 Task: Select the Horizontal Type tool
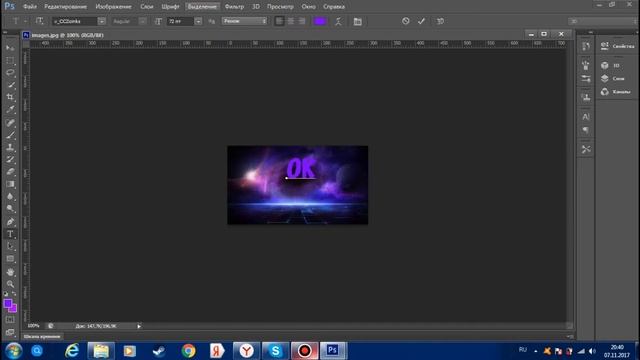pos(10,234)
